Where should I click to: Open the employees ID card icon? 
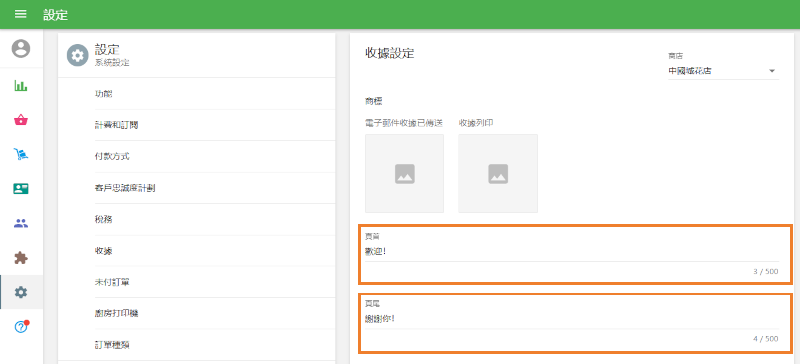[x=21, y=188]
